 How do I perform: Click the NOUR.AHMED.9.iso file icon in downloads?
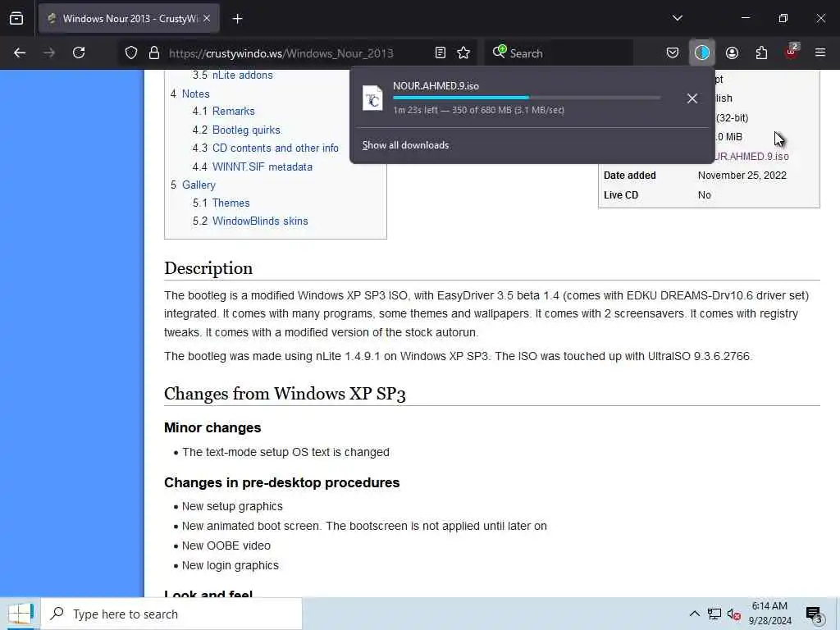click(372, 98)
